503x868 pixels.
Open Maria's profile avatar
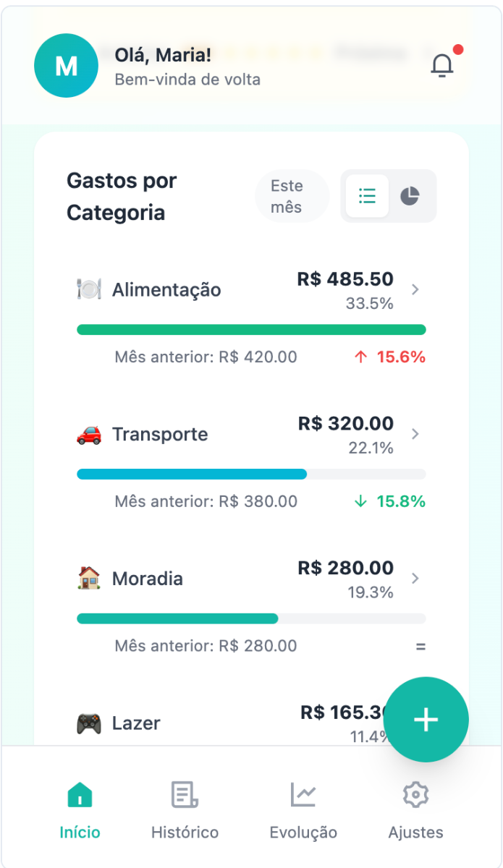[x=66, y=65]
